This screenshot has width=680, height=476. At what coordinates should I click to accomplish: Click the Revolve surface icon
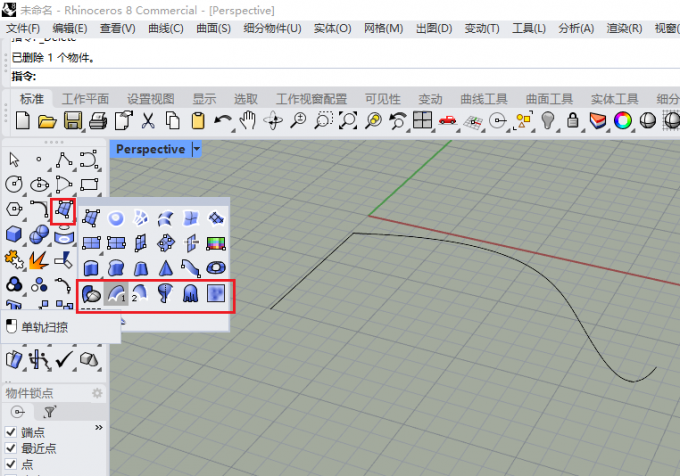click(x=165, y=293)
